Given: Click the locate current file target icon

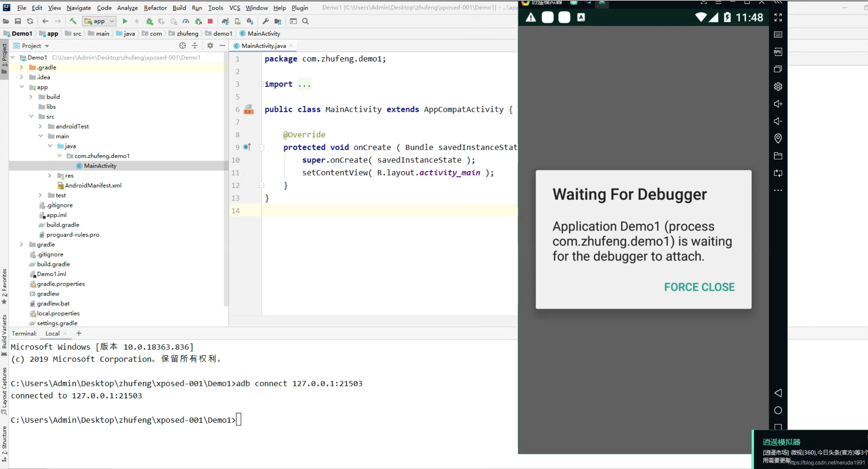Looking at the screenshot, I should click(x=182, y=45).
